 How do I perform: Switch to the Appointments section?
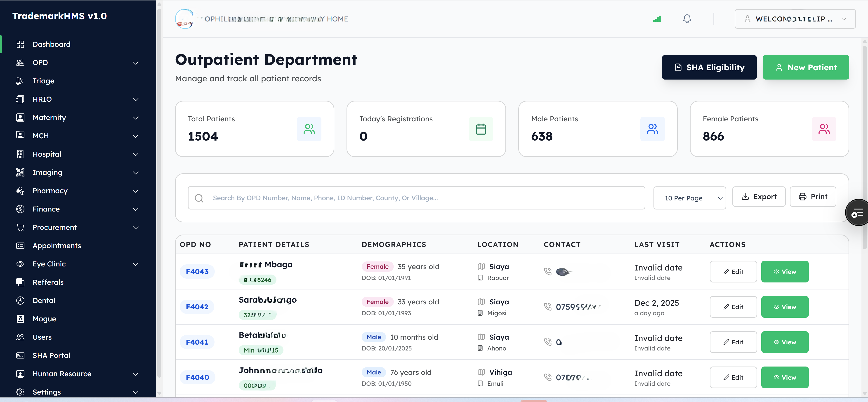(x=57, y=246)
